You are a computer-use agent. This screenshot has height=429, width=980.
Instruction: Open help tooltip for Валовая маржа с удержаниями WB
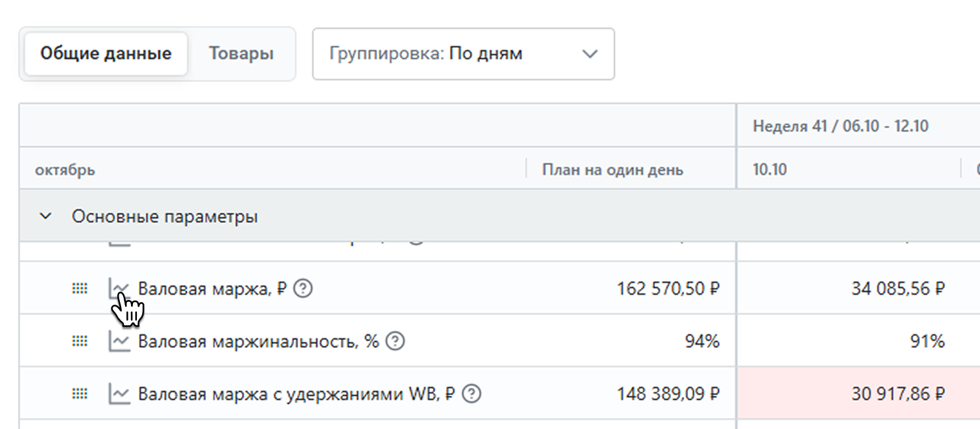(472, 393)
